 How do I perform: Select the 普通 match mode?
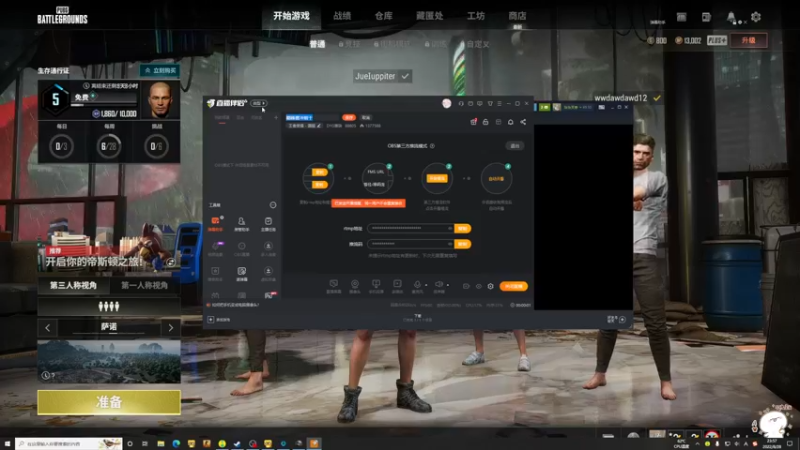click(317, 44)
